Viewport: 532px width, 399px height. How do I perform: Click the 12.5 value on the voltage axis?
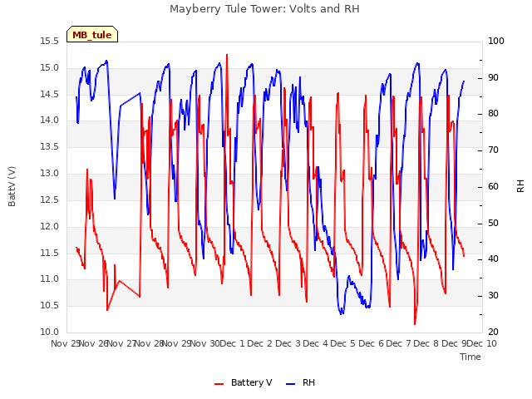click(x=50, y=199)
